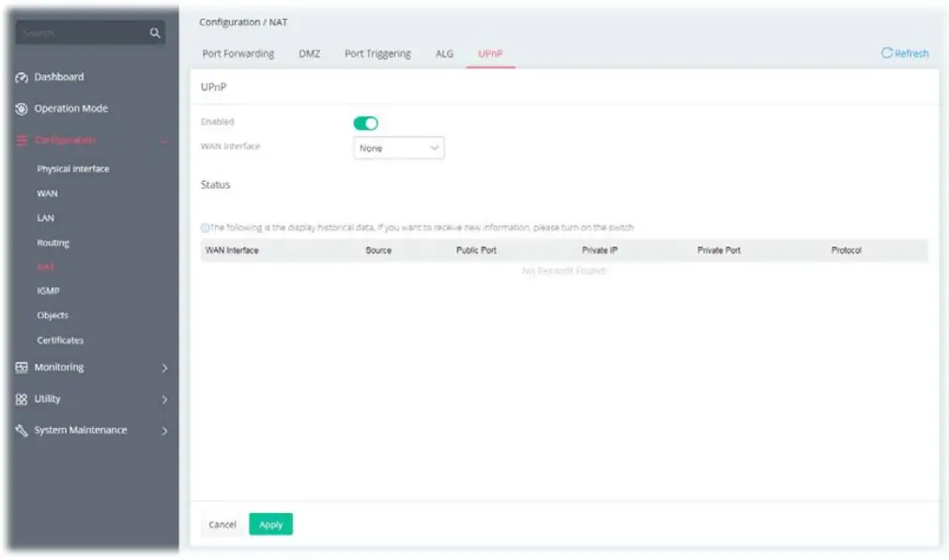Open Physical Interface settings
The width and height of the screenshot is (949, 560).
(x=73, y=169)
